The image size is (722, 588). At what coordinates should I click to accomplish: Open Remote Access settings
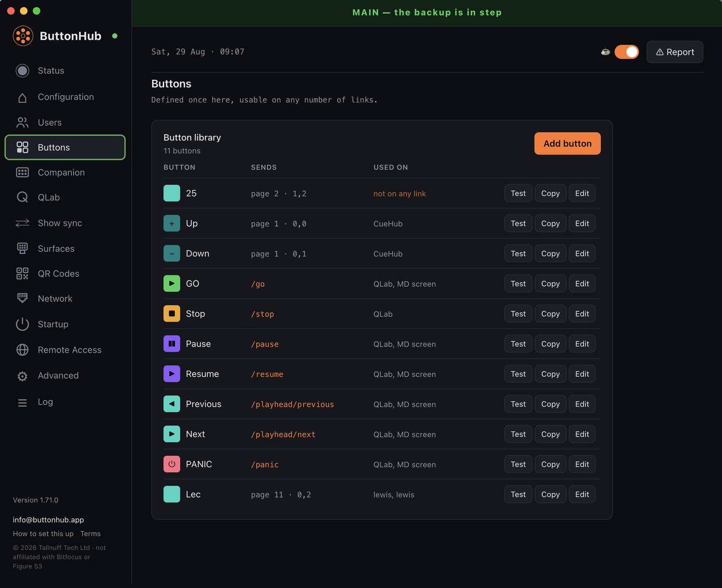point(65,350)
